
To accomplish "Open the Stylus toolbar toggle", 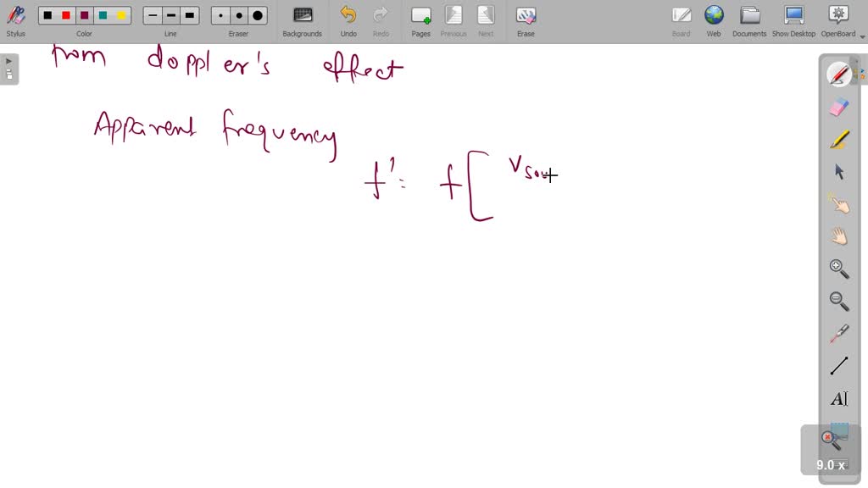I will point(16,21).
